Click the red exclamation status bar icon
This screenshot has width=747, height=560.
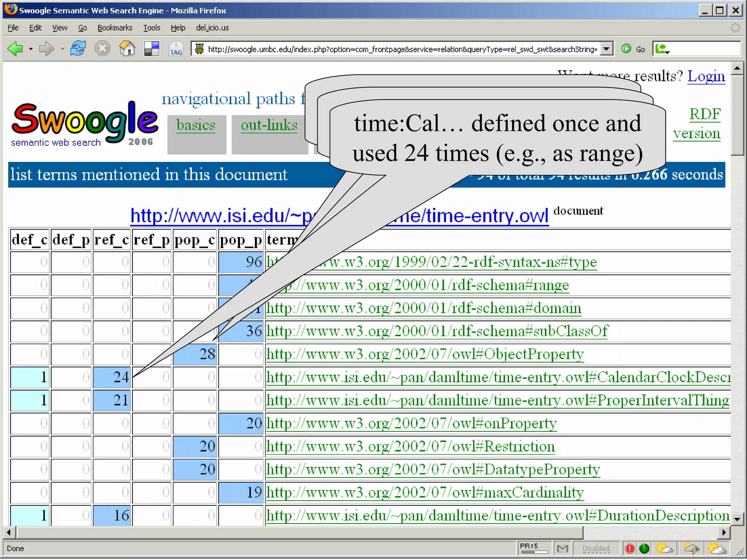pyautogui.click(x=630, y=548)
